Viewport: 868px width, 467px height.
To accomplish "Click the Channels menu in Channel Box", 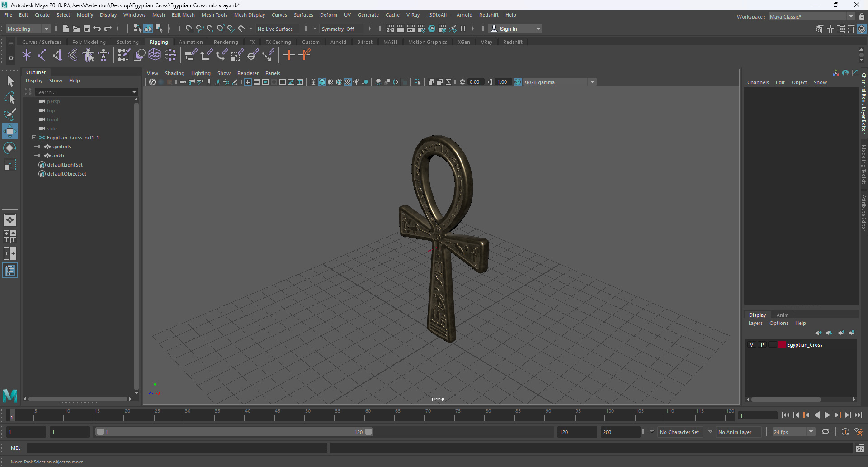I will click(758, 82).
